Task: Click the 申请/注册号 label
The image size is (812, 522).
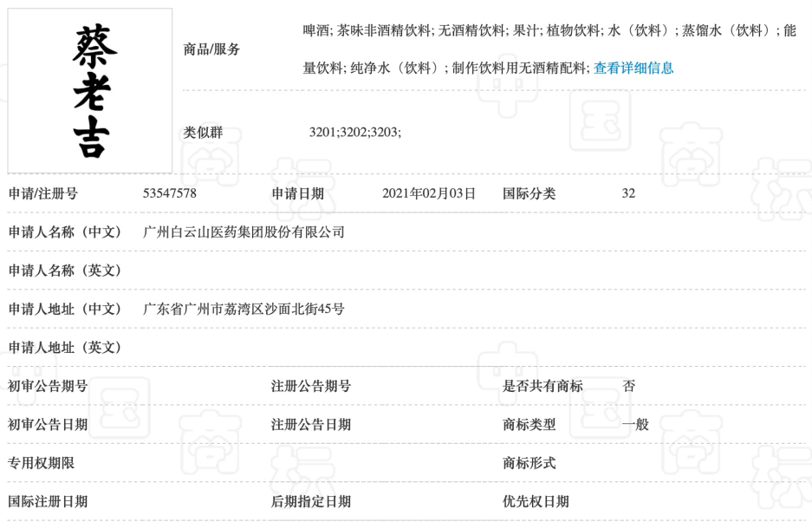Action: pyautogui.click(x=43, y=193)
